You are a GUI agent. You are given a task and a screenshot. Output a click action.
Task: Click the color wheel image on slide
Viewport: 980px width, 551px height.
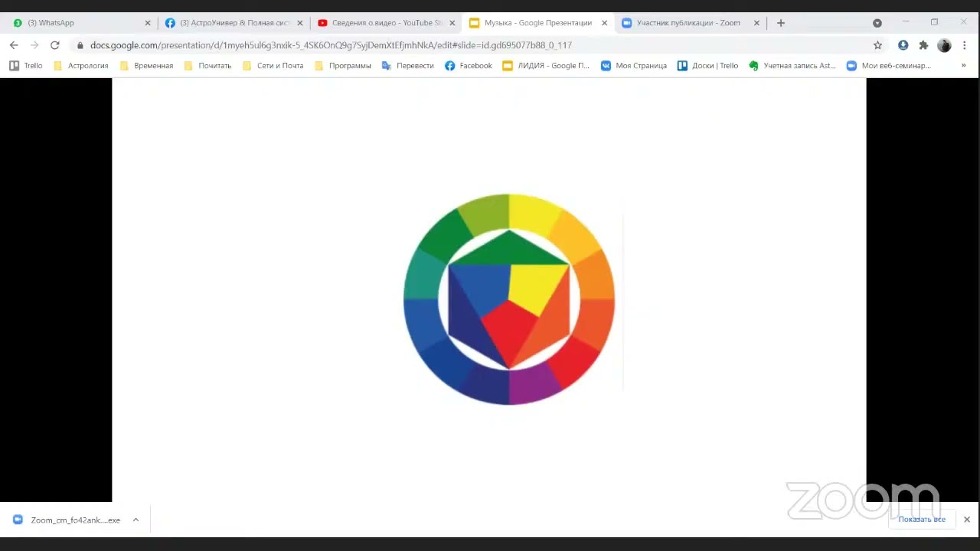509,299
